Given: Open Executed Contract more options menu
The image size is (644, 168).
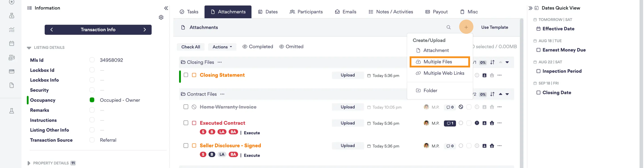Looking at the screenshot, I should click(500, 123).
